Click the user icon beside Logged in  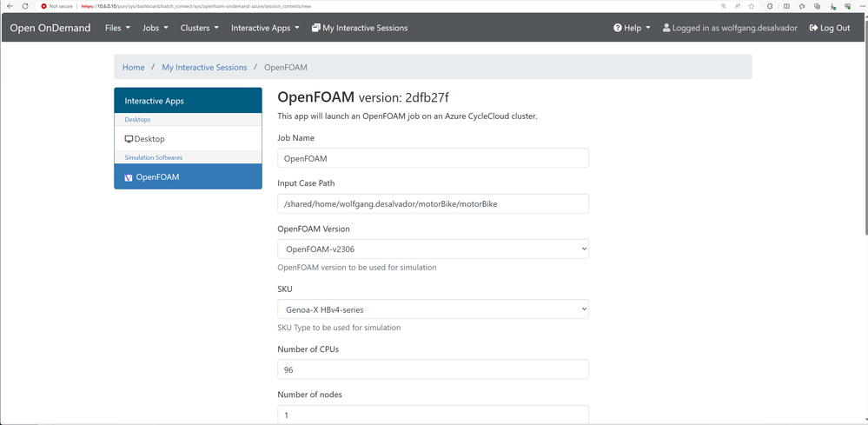point(666,28)
